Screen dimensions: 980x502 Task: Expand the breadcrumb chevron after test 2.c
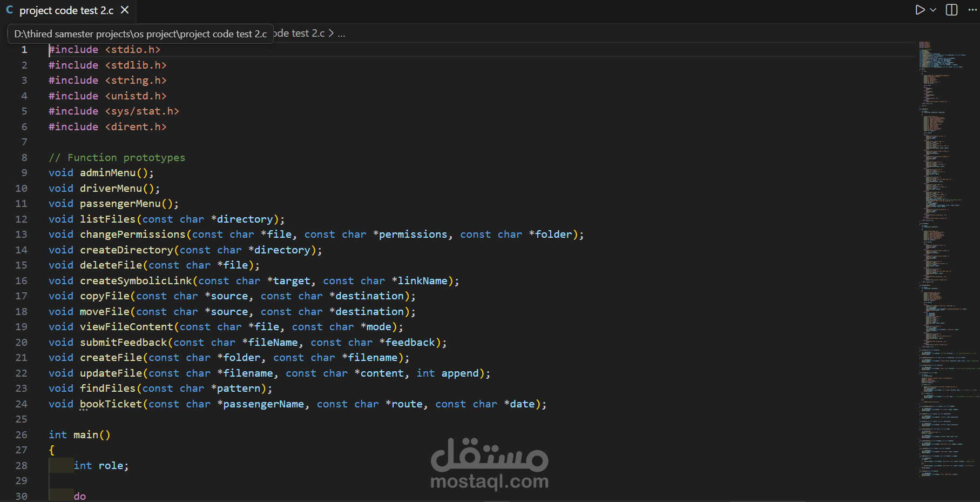tap(331, 33)
